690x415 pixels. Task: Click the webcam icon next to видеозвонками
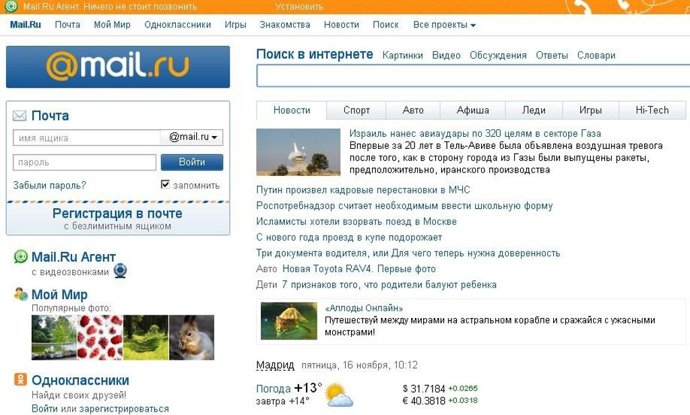click(x=120, y=271)
